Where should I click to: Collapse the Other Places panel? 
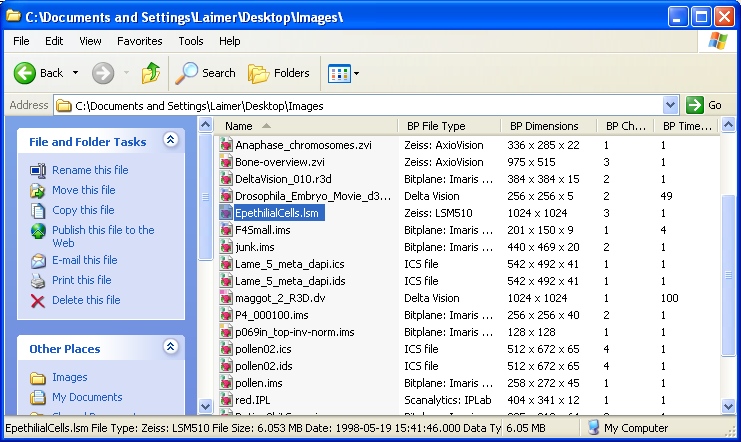171,347
